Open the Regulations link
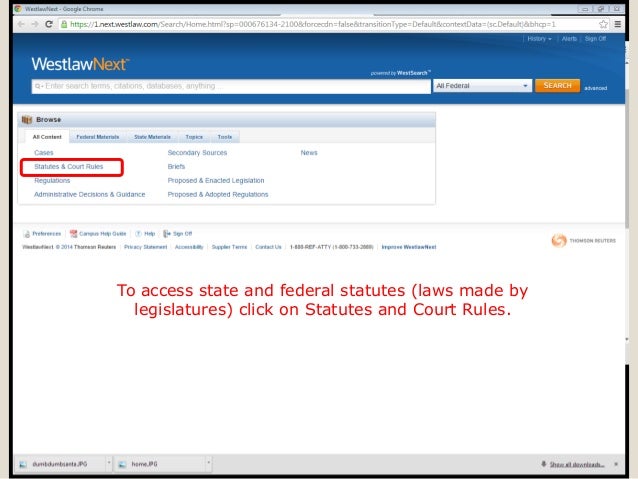 tap(52, 180)
